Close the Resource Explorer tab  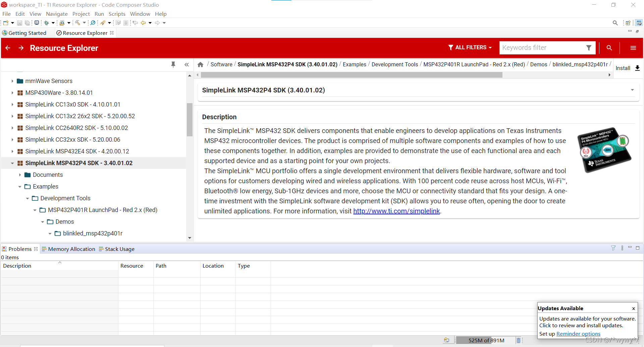(112, 33)
